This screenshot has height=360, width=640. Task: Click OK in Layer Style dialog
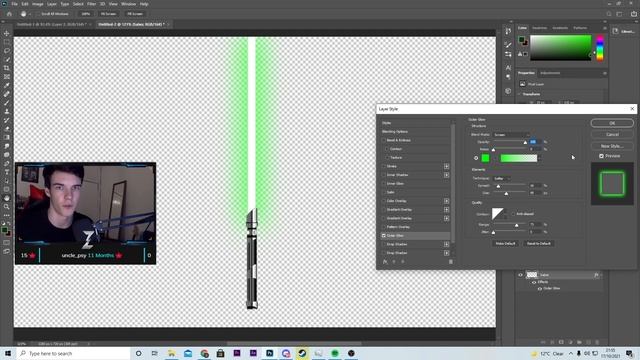612,123
